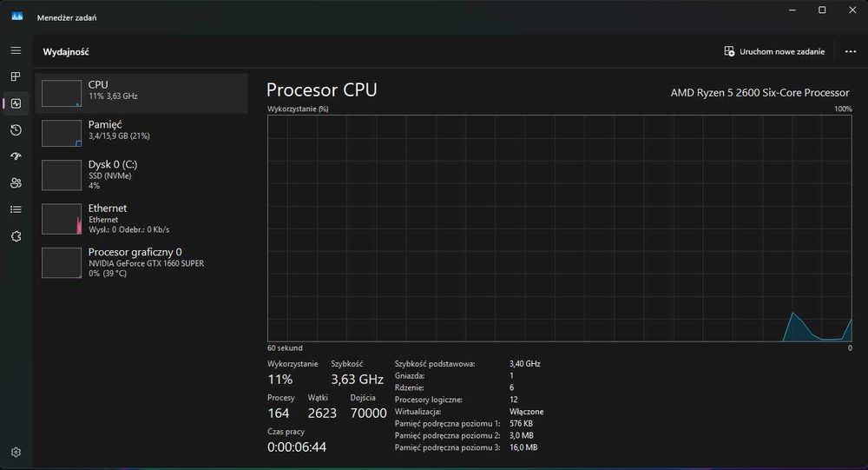This screenshot has height=470, width=868.
Task: Select the Ethernet performance entry
Action: 141,218
